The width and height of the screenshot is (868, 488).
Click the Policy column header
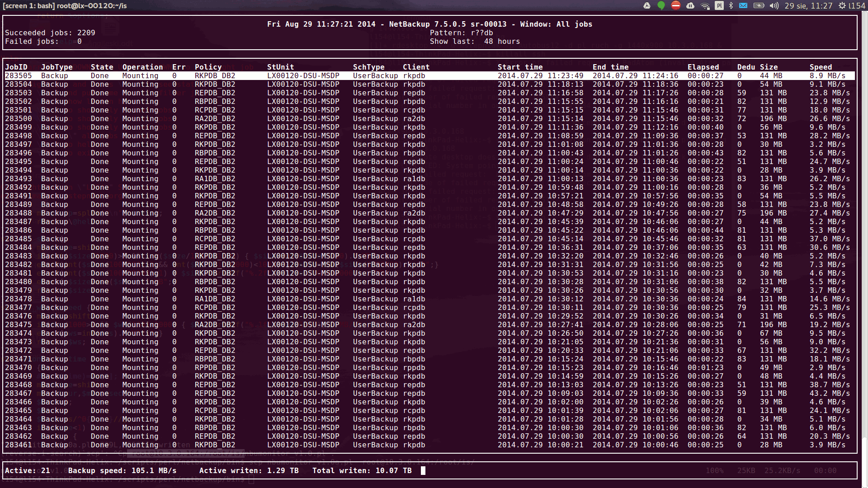[208, 67]
